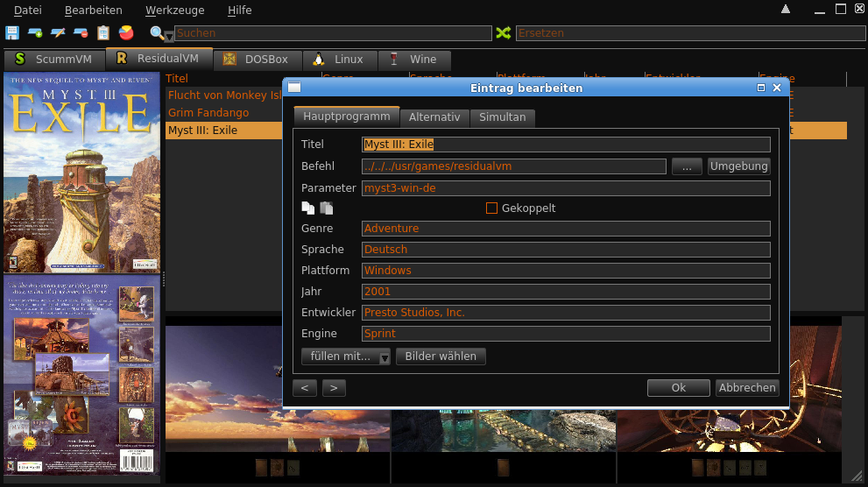The image size is (868, 487).
Task: Click the Titel input field
Action: pos(566,145)
